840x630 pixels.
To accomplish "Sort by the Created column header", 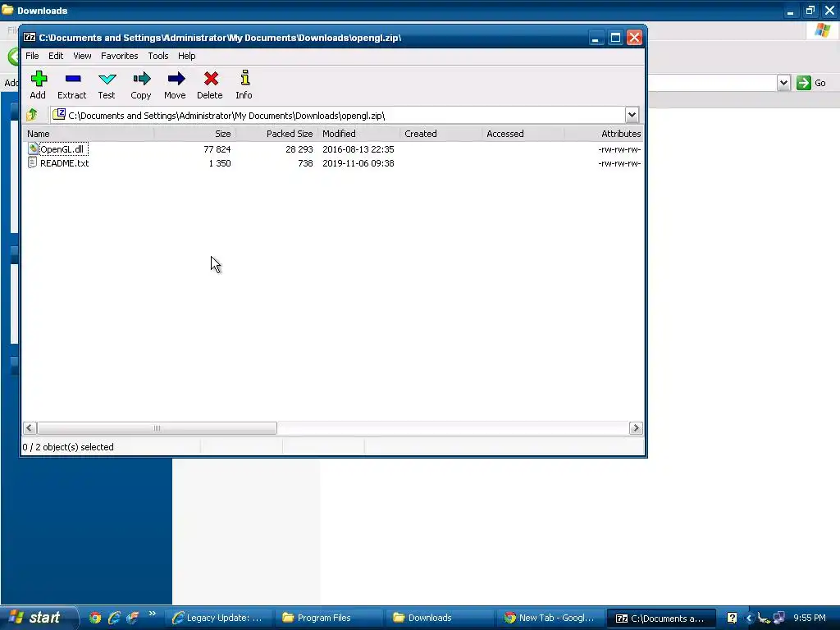I will click(x=441, y=134).
